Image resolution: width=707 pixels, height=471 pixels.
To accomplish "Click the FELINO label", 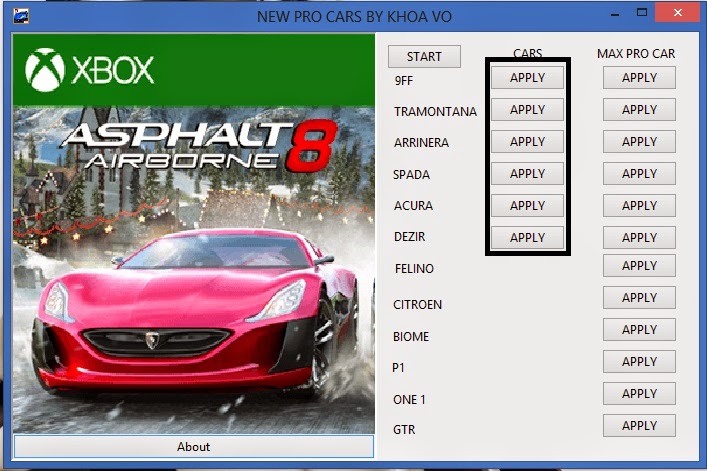I will (414, 269).
